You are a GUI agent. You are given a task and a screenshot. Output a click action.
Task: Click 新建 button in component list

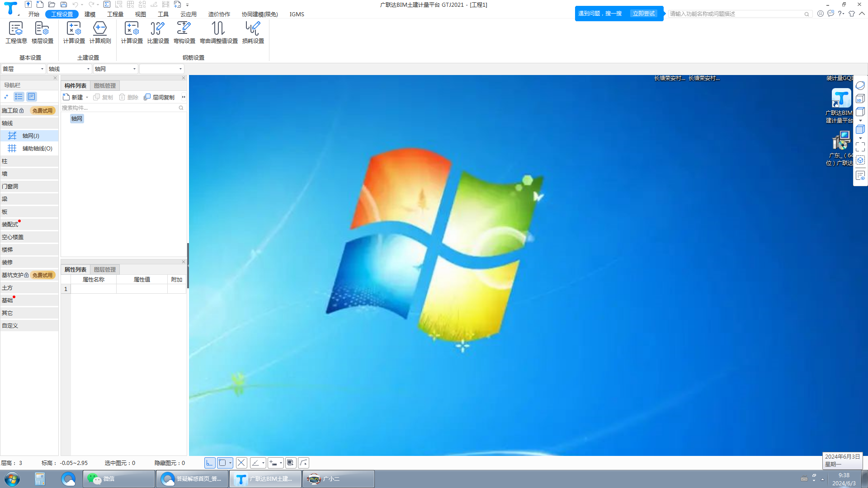(73, 97)
